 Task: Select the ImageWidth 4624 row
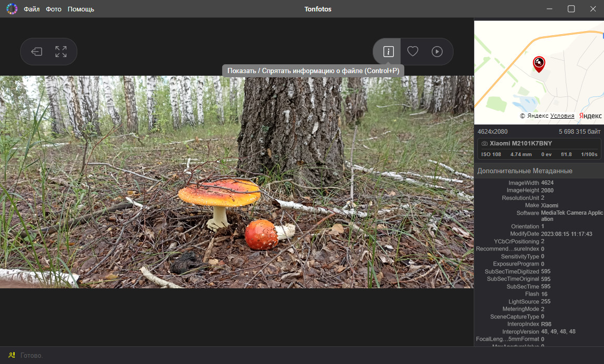(539, 183)
